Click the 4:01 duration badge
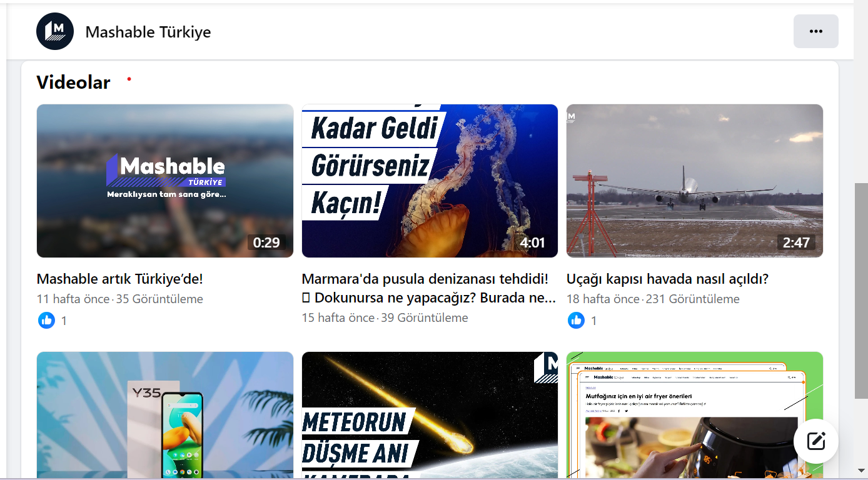Screen dimensions: 868x480 pos(532,242)
